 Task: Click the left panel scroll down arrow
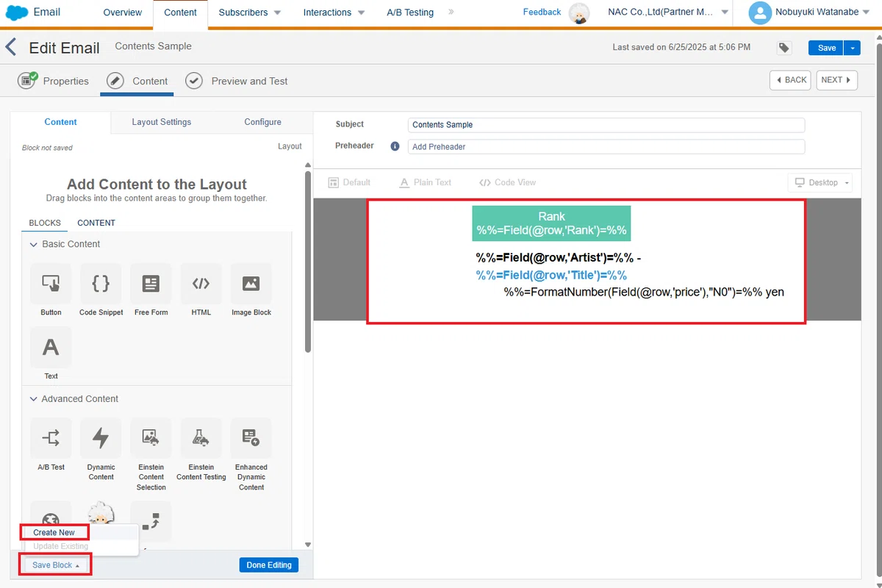307,545
